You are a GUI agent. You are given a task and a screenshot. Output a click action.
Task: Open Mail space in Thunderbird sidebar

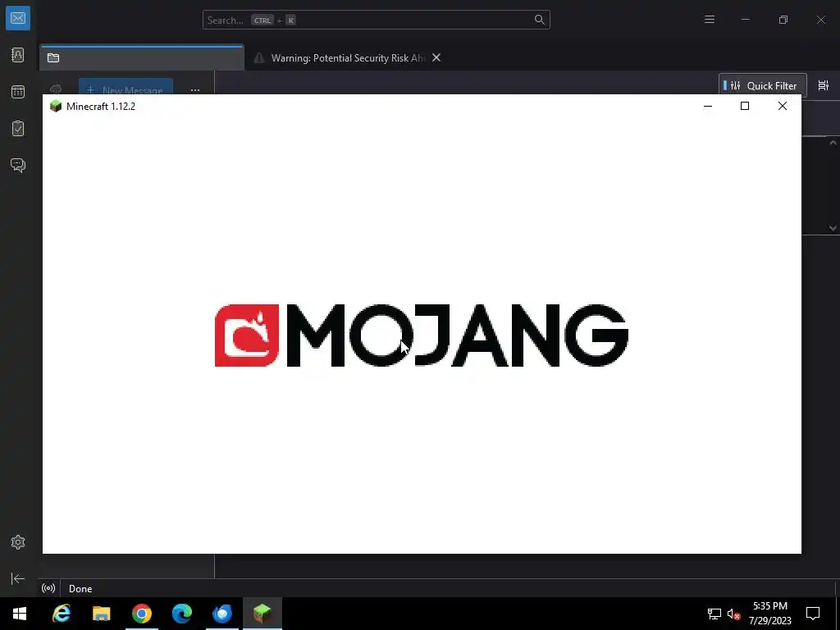(x=18, y=18)
